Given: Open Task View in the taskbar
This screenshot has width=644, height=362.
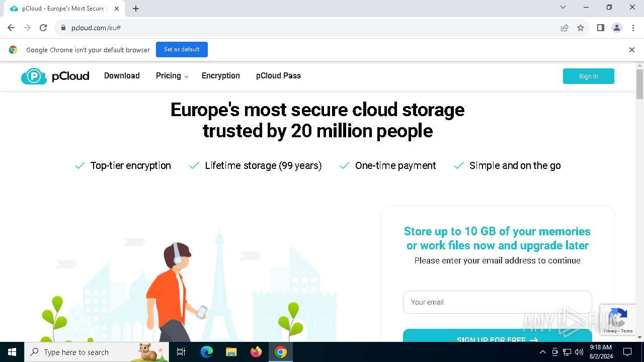Looking at the screenshot, I should [182, 352].
